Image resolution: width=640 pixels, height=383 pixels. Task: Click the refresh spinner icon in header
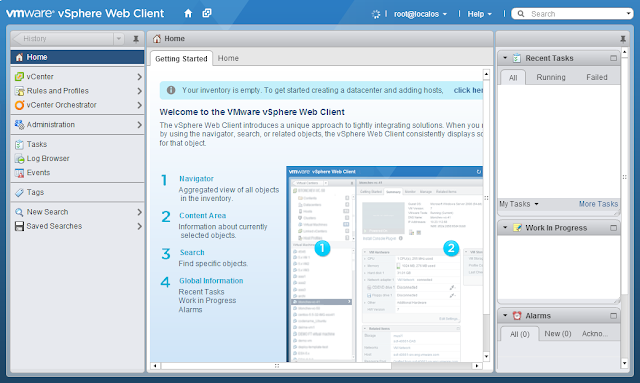(376, 14)
